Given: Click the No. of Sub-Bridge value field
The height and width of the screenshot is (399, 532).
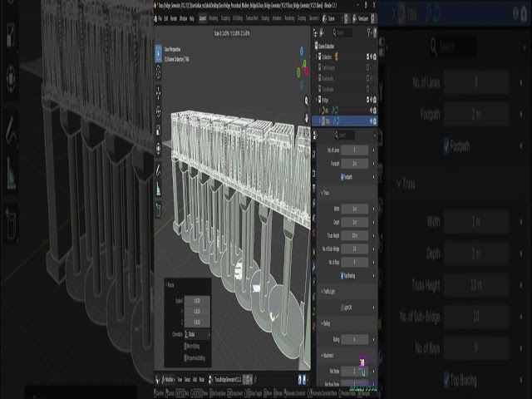Looking at the screenshot, I should point(355,249).
